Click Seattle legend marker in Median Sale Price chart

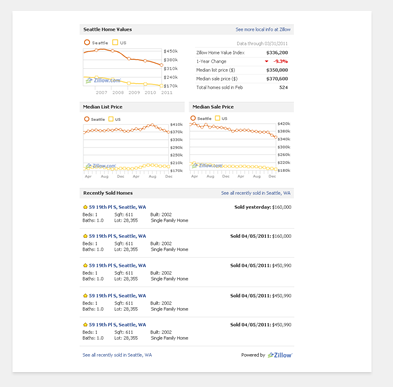[x=193, y=118]
